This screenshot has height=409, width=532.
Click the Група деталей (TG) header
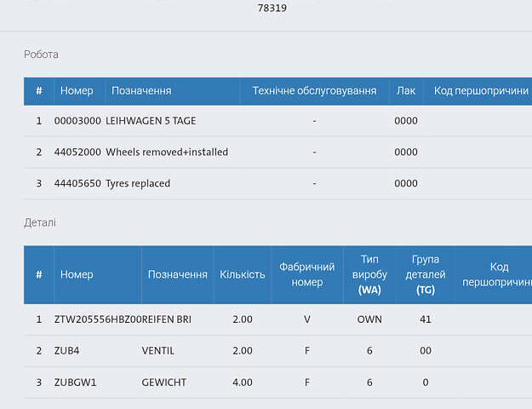click(x=425, y=274)
